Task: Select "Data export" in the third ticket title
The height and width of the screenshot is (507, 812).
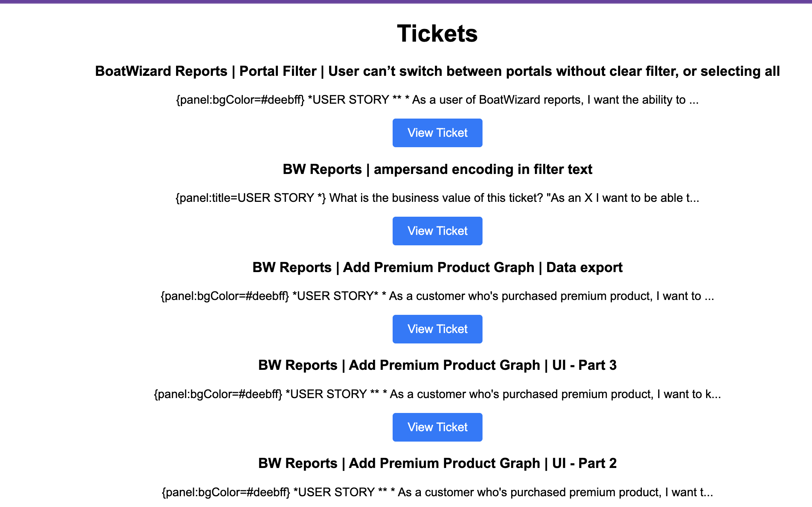Action: 584,268
